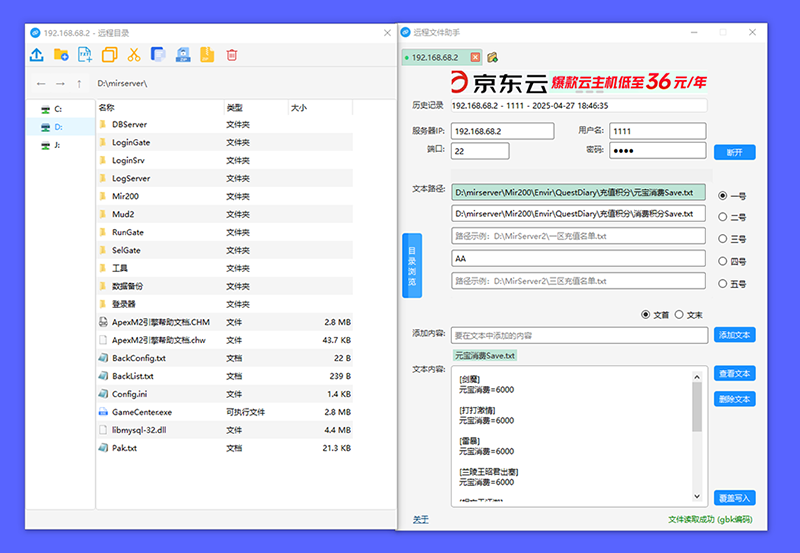
Task: Click the 元宝消费Save.txt file tab
Action: 485,355
